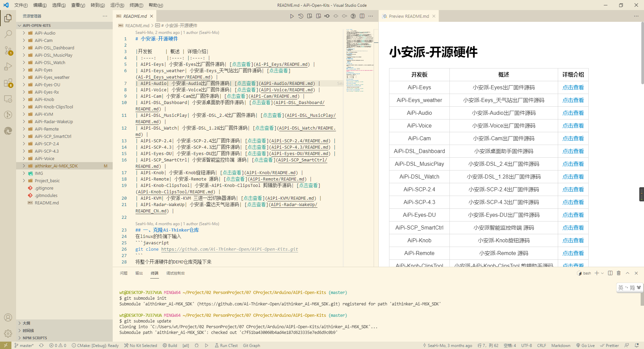Close the README.md editor tab

pos(152,16)
